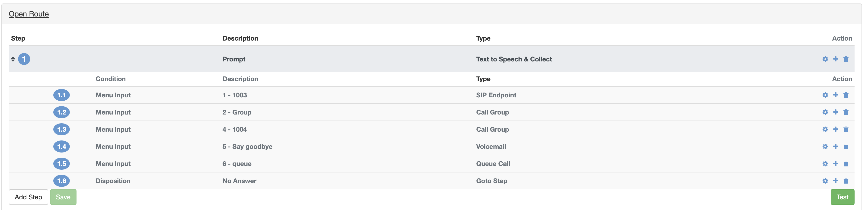Click the green Save button

click(63, 197)
